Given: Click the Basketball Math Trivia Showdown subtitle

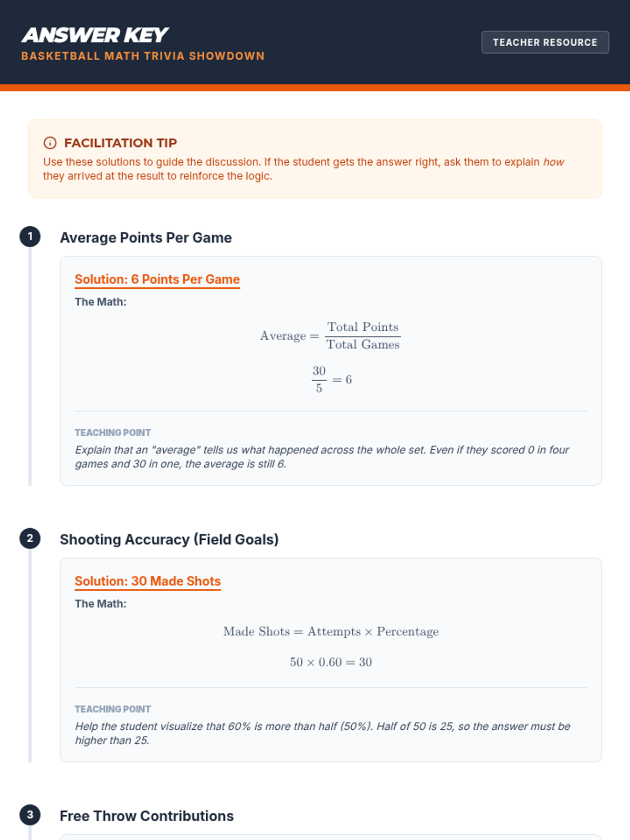Looking at the screenshot, I should point(143,56).
